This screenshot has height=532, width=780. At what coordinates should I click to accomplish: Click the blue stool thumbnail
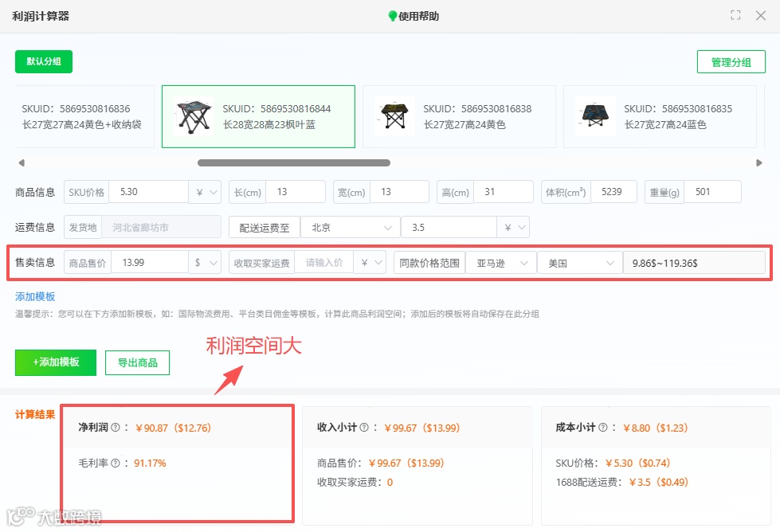click(595, 117)
